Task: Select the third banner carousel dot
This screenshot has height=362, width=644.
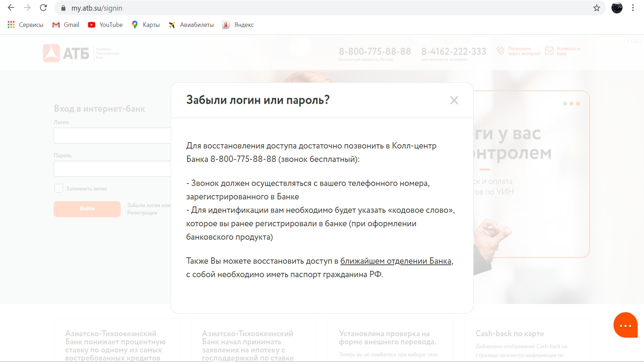Action: (x=578, y=104)
